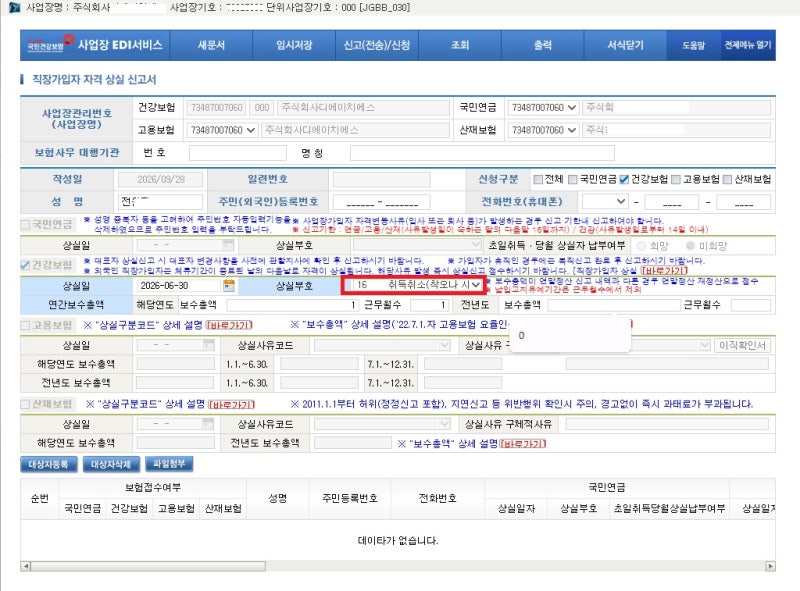The width and height of the screenshot is (800, 591).
Task: Check the 산재보험 신청구분 checkbox
Action: tap(728, 179)
